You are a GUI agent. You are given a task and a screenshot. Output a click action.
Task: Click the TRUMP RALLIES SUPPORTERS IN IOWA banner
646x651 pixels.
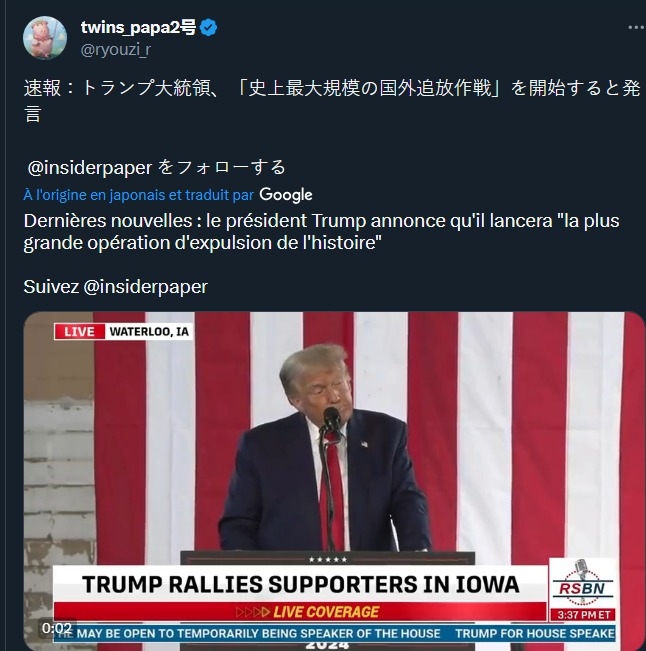[300, 584]
